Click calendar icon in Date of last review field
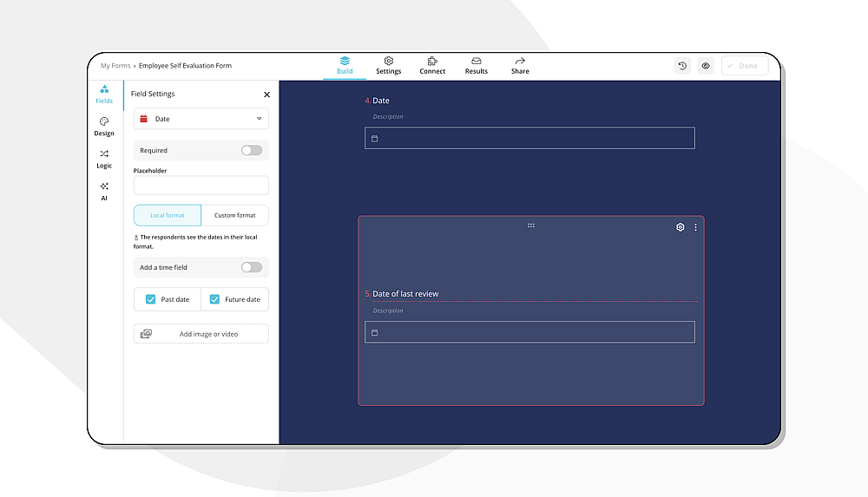 pyautogui.click(x=375, y=332)
